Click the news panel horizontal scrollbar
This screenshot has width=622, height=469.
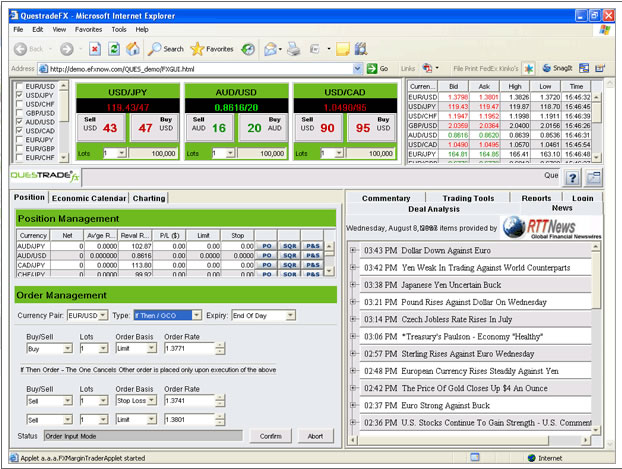pos(468,440)
